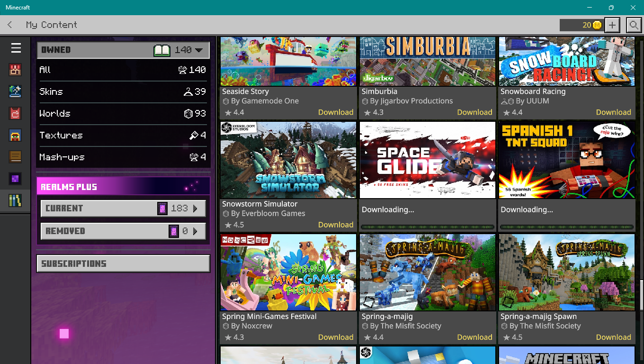This screenshot has width=644, height=364.
Task: Click the star rating icon on Seaside Story
Action: (228, 113)
